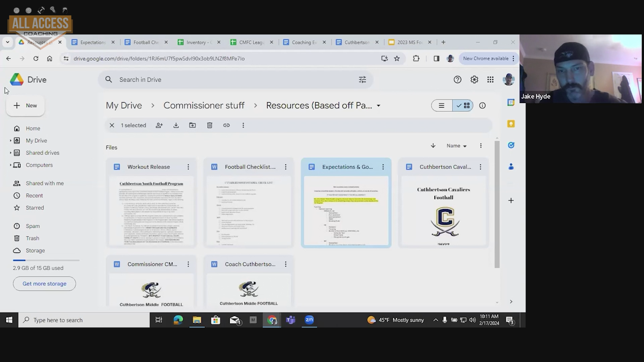Select Cuthbertson Cavaliers Football thumbnail

coord(443,211)
